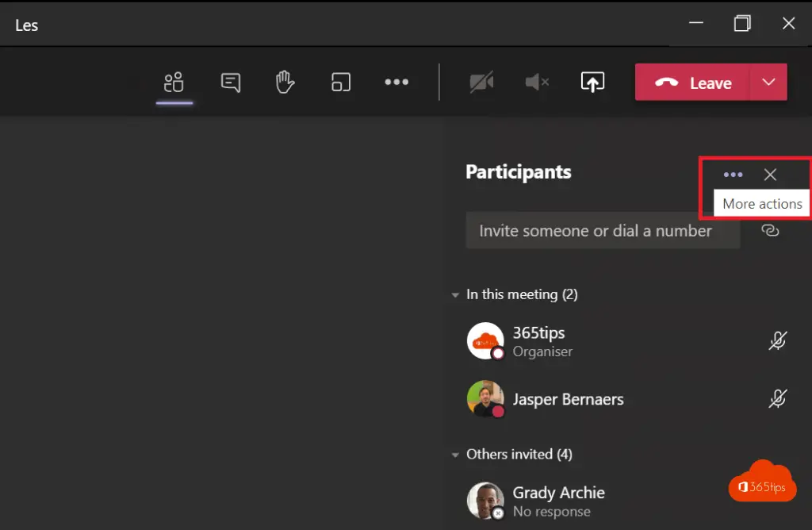Click the Invite someone or dial a number field

point(603,231)
